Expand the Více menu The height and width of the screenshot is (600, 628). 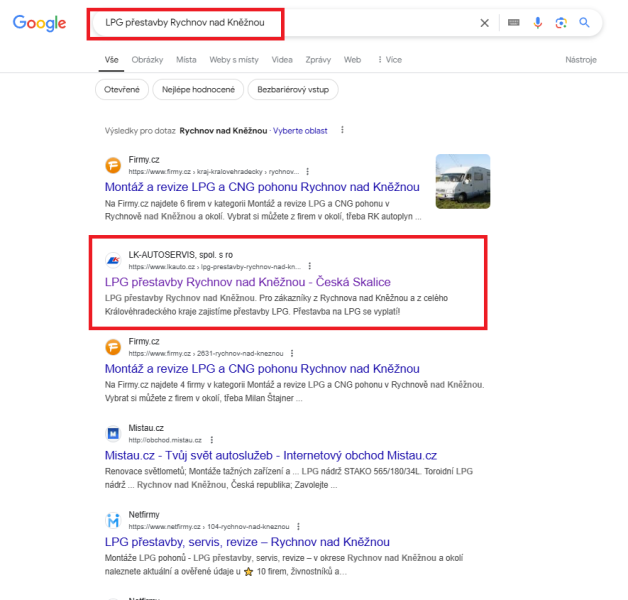click(390, 60)
